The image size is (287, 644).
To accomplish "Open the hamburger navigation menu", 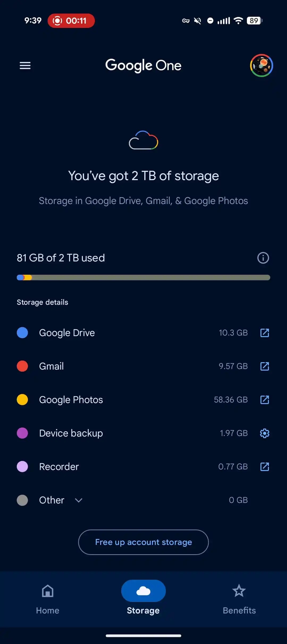I will (x=25, y=65).
